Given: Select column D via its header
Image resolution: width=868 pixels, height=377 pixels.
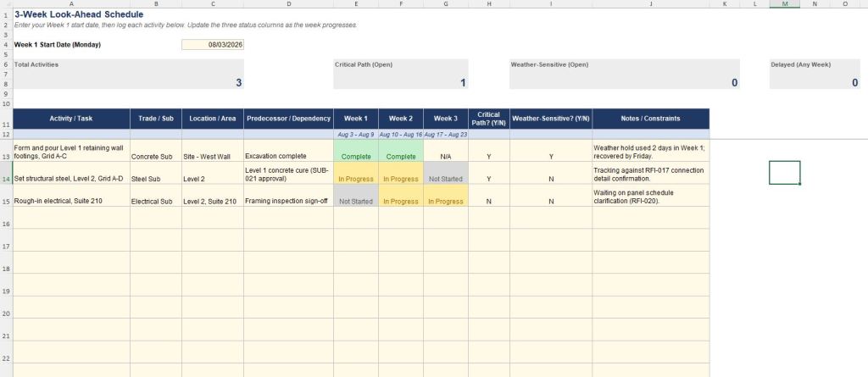Looking at the screenshot, I should coord(288,4).
